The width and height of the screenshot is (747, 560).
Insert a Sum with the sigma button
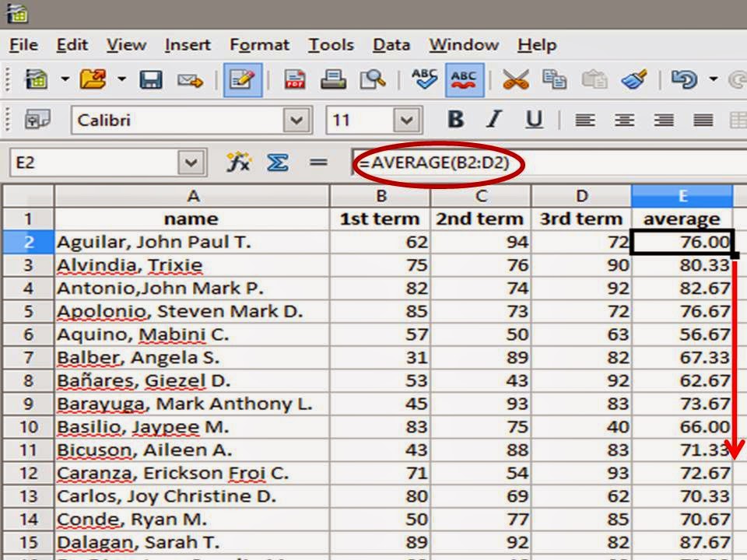[279, 162]
